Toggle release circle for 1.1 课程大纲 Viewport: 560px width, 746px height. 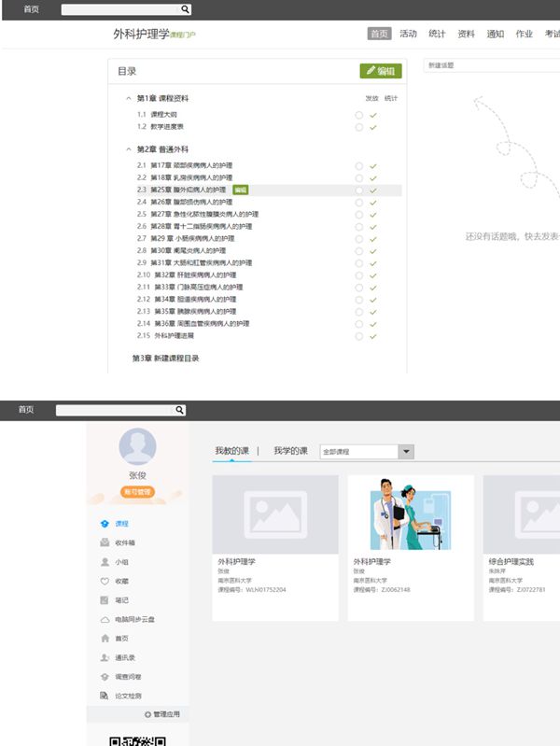[359, 115]
